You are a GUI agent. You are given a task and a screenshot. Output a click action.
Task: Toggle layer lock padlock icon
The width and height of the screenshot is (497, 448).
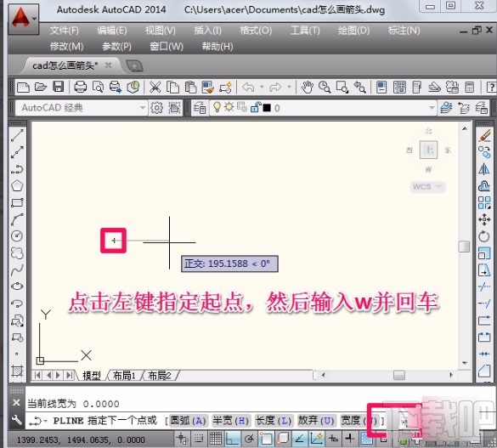[x=256, y=107]
